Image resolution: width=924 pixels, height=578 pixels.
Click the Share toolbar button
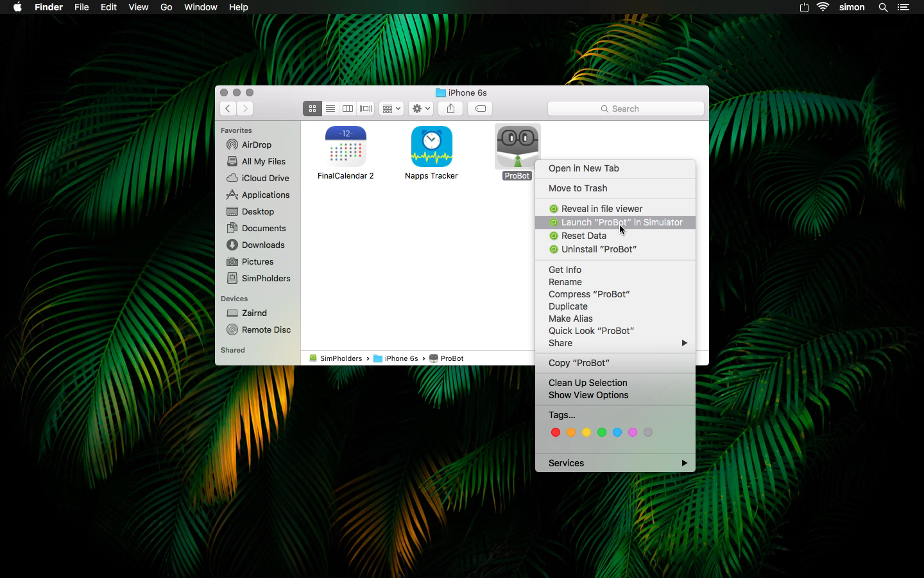(450, 109)
